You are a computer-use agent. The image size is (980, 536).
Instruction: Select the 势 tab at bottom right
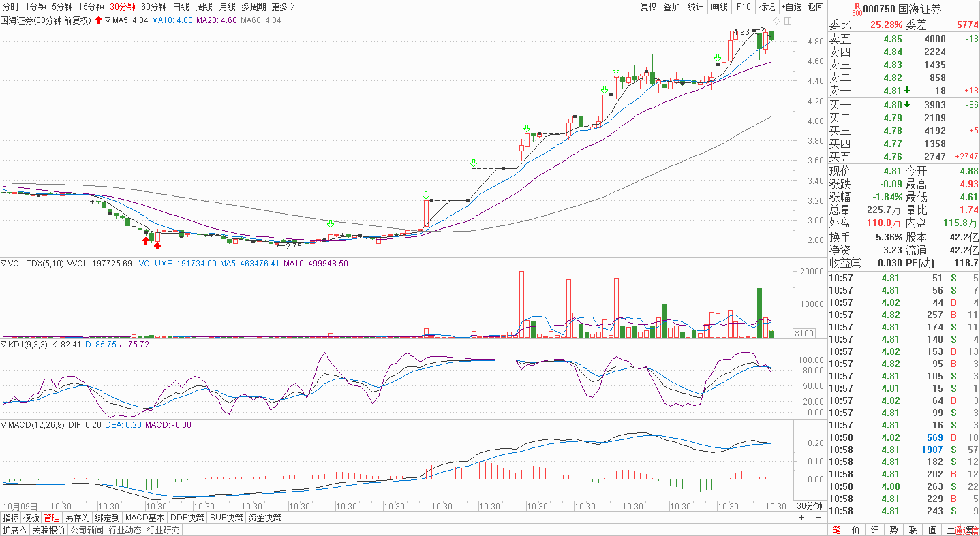click(x=893, y=530)
